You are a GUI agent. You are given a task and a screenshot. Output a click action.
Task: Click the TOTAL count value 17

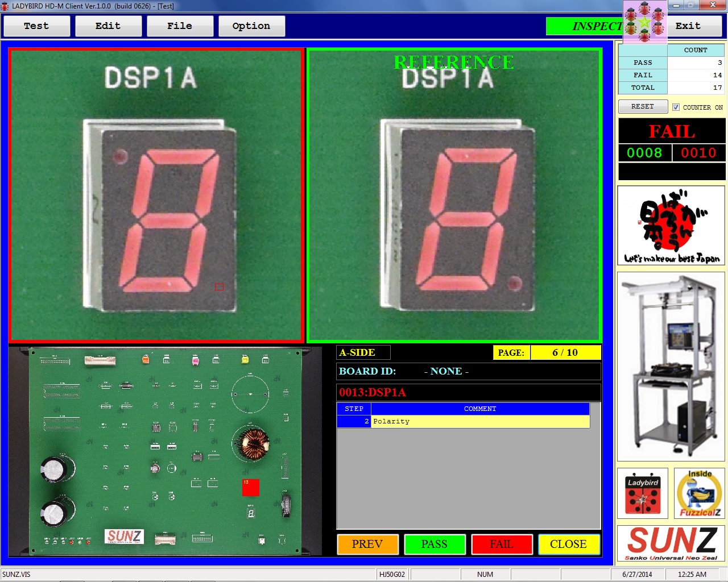click(x=696, y=88)
